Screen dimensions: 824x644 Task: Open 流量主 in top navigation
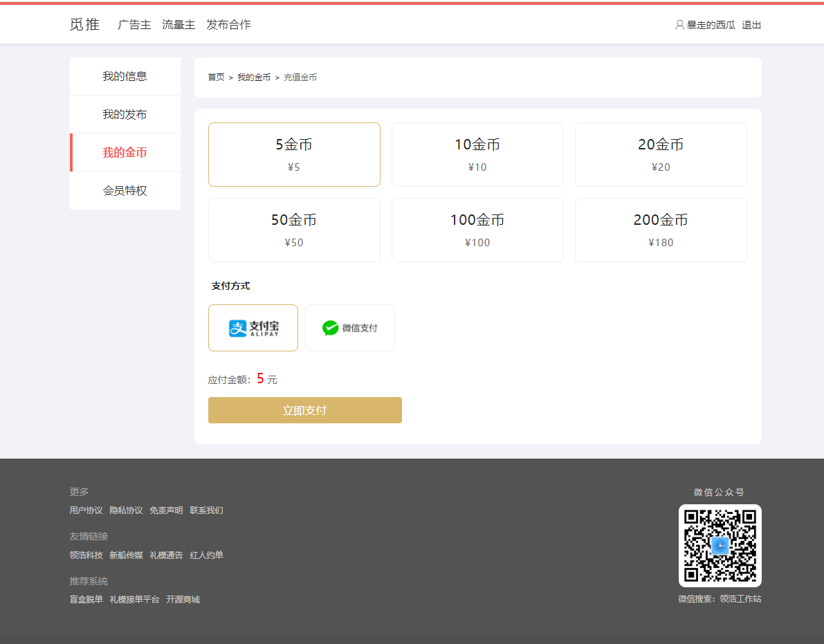(178, 25)
